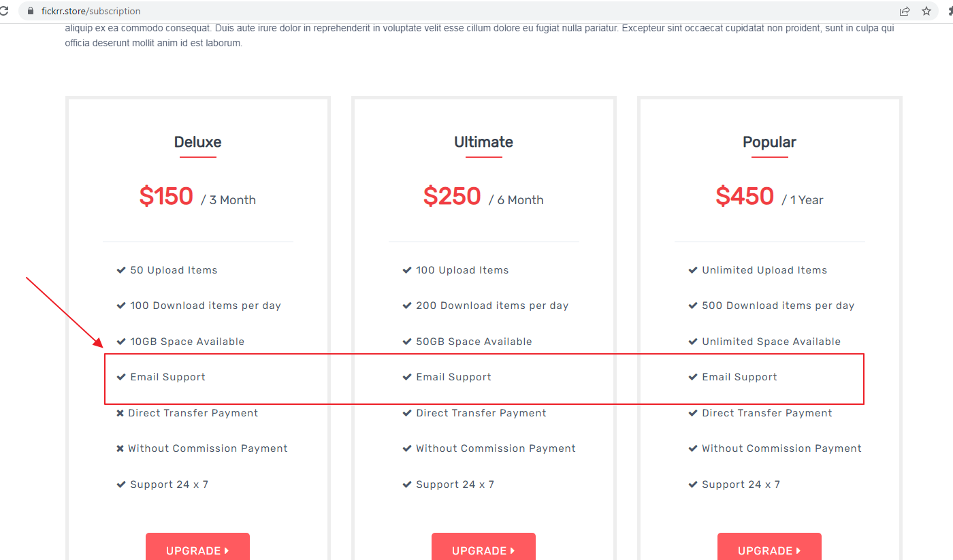The height and width of the screenshot is (560, 953).
Task: Click checkmark next to Unlimited Upload Items
Action: tap(693, 270)
